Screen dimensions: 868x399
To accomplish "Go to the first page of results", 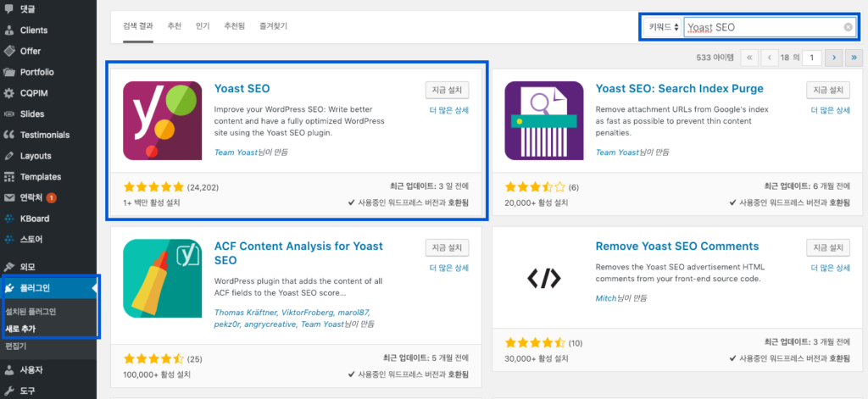I will tap(749, 57).
